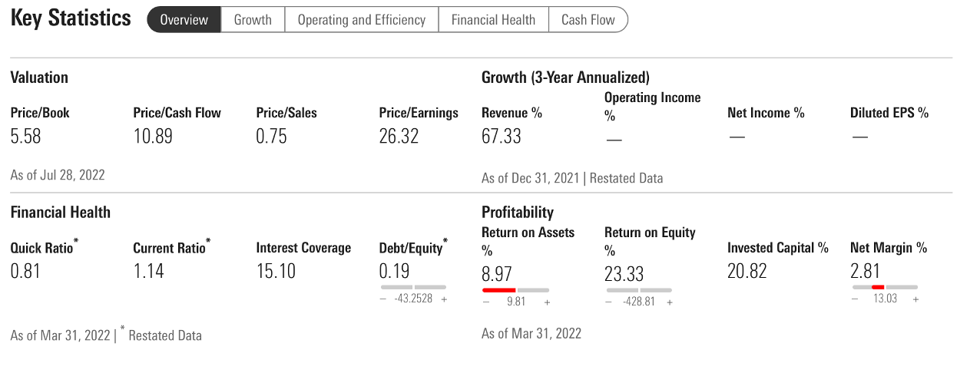Click the Price/Sales value 0.75

coord(272,137)
